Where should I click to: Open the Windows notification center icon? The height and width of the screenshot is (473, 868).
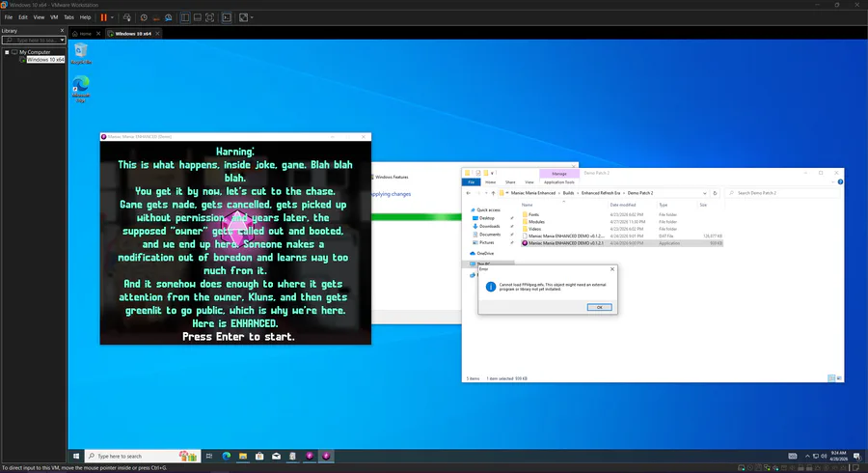[857, 457]
